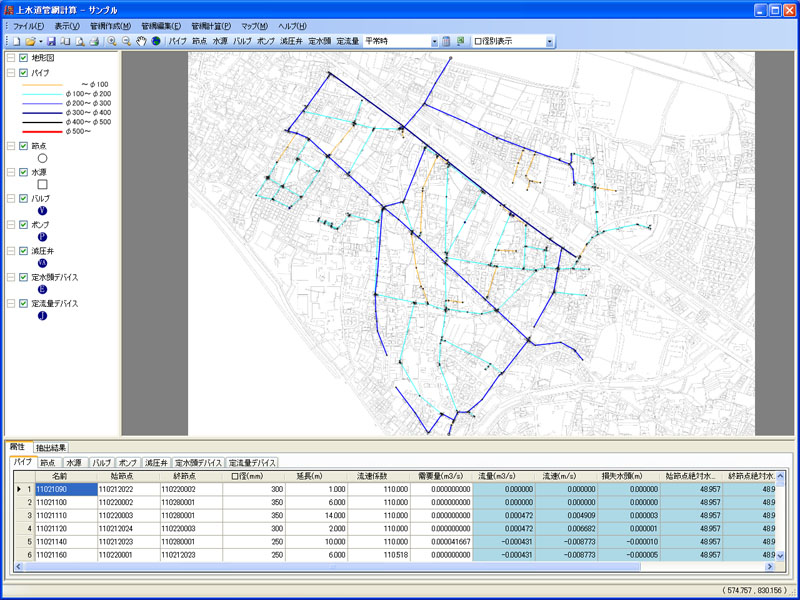800x600 pixels.
Task: Click the Save disk icon
Action: click(52, 42)
